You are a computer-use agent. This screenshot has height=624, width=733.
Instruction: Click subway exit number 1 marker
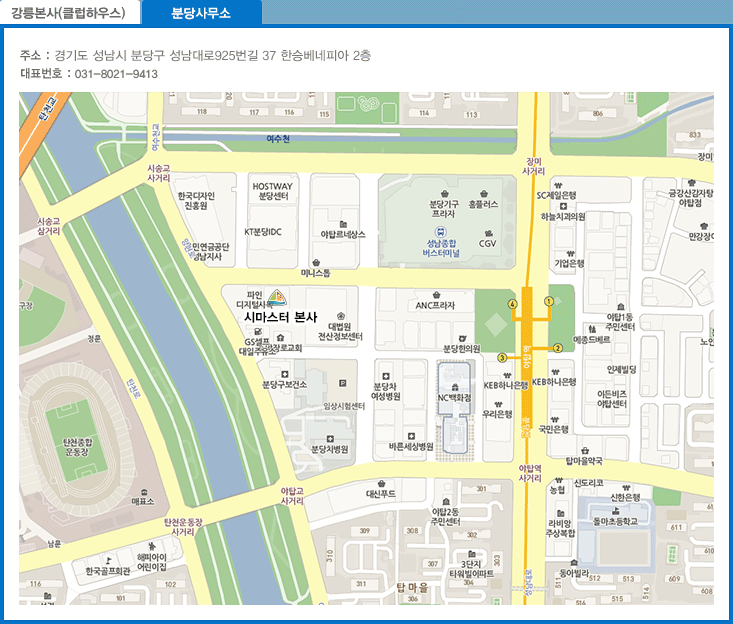coord(549,301)
